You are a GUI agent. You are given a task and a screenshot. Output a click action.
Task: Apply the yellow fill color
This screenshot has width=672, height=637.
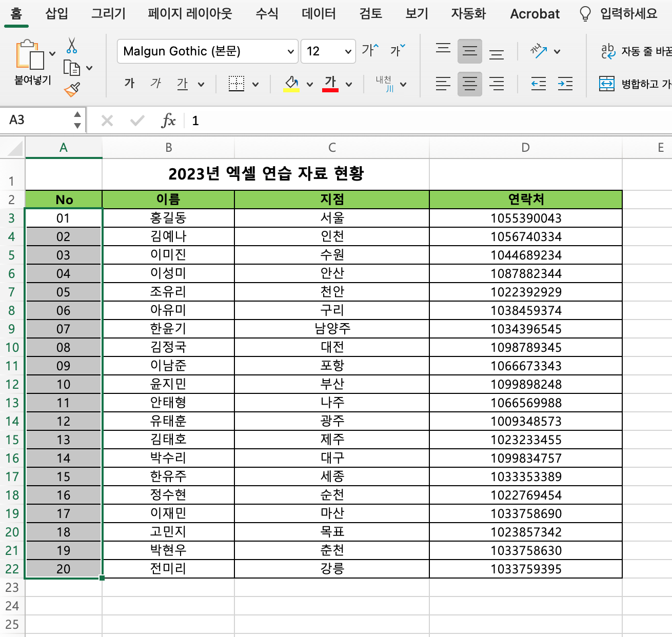[x=291, y=84]
